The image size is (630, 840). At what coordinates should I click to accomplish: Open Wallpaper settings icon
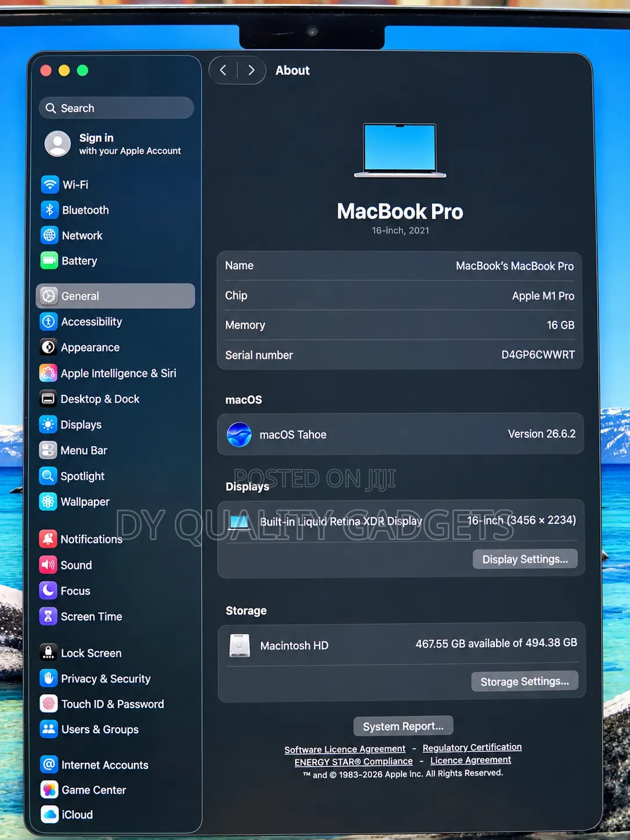click(48, 501)
